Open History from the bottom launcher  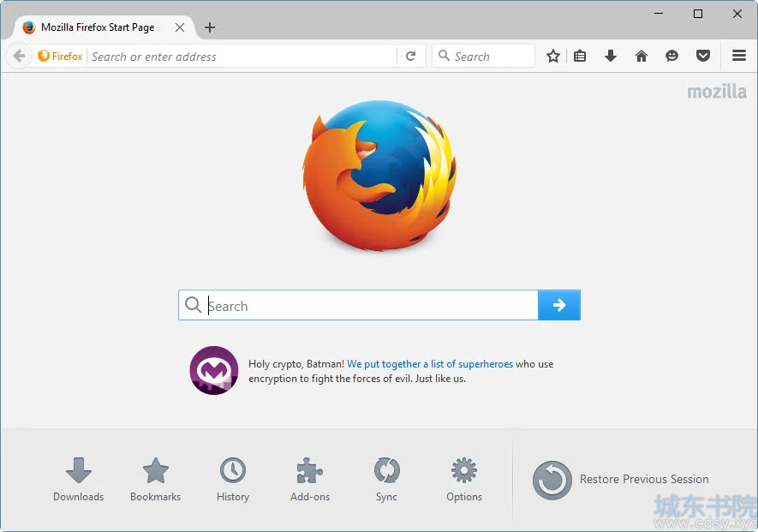click(233, 480)
